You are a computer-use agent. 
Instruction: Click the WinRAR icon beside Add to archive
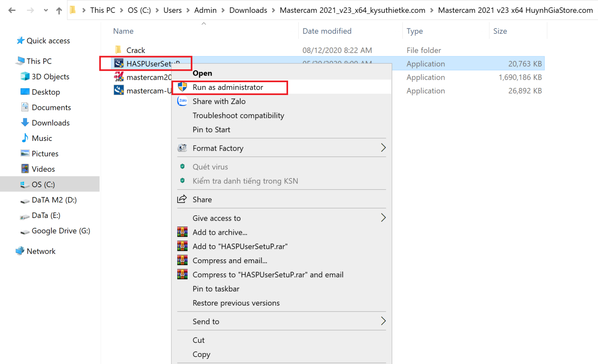click(182, 232)
